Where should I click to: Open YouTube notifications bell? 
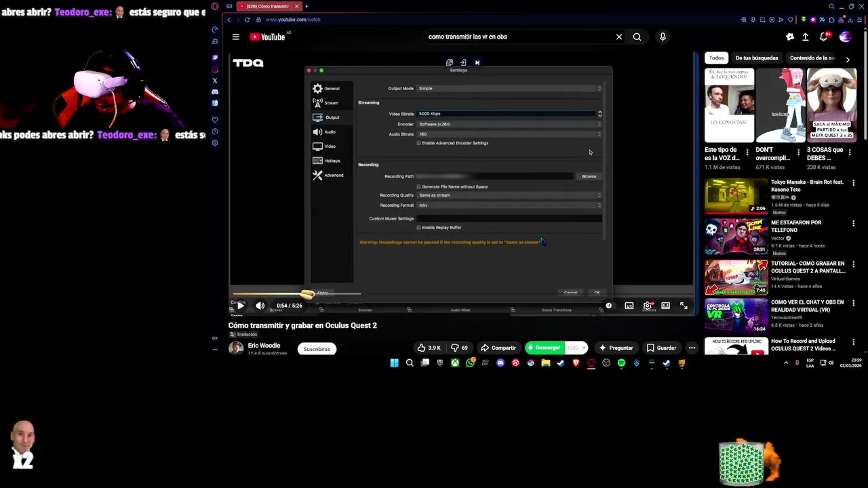[x=824, y=37]
